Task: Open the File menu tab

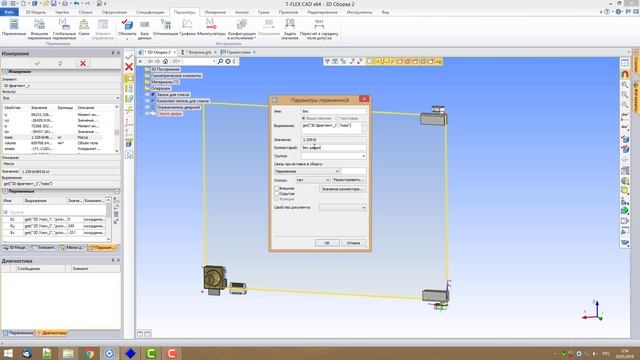Action: (x=9, y=12)
